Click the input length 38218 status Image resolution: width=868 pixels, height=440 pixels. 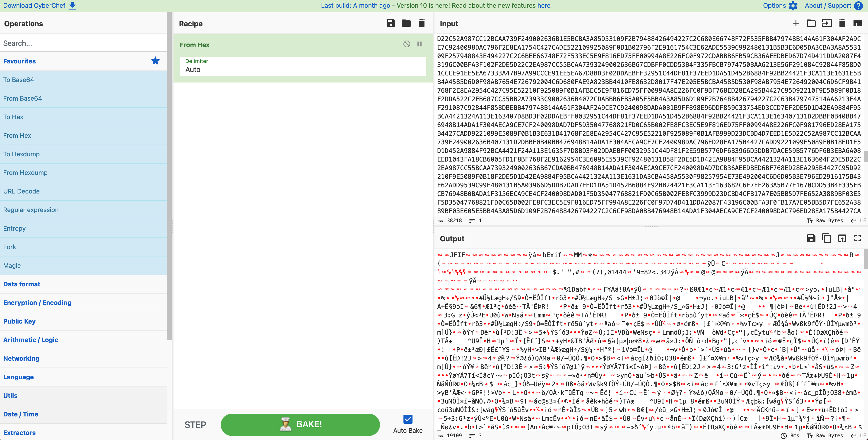tap(450, 220)
